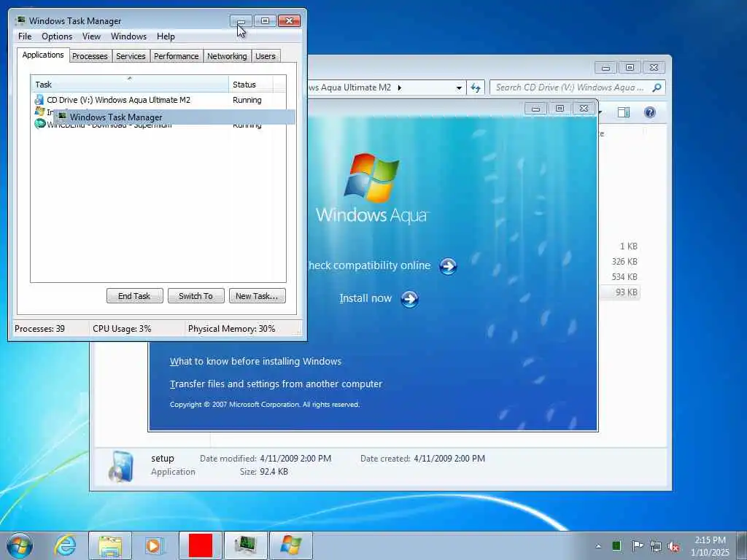747x560 pixels.
Task: Click CD Drive task icon in list
Action: tap(39, 100)
